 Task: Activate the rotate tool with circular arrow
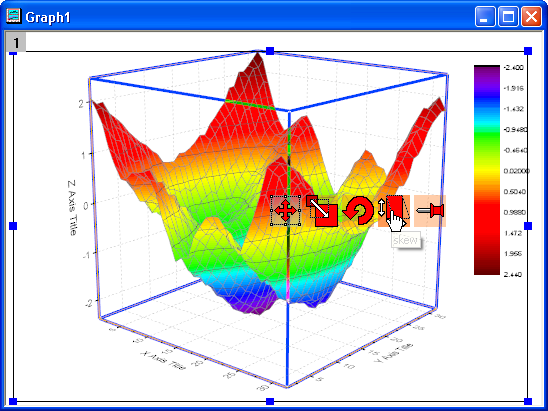358,211
